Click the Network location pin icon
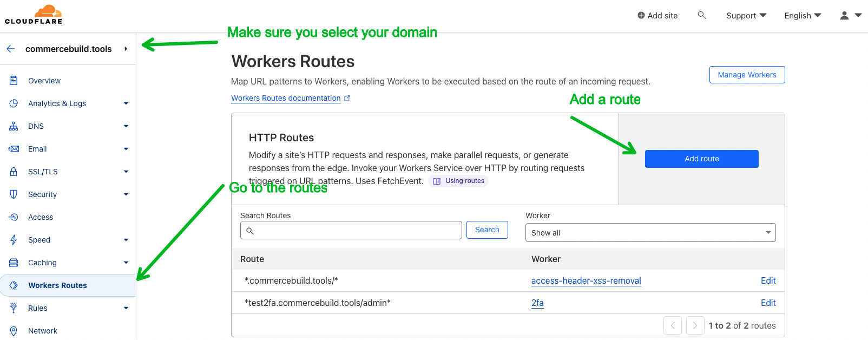Screen dimensions: 868x340 tap(14, 331)
